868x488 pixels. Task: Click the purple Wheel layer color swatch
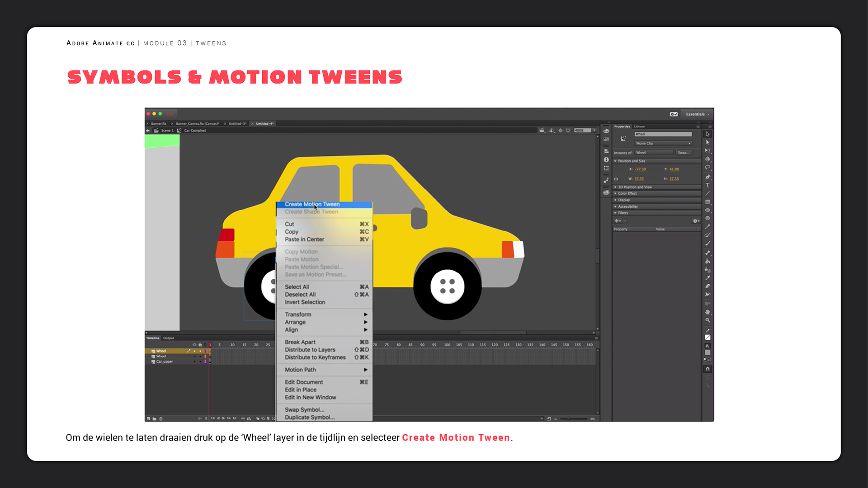[x=205, y=351]
